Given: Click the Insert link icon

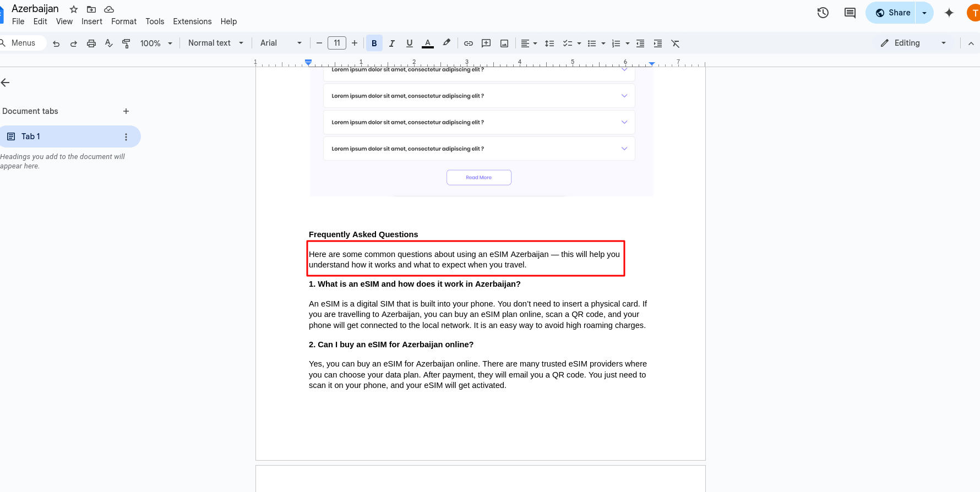Looking at the screenshot, I should tap(469, 43).
